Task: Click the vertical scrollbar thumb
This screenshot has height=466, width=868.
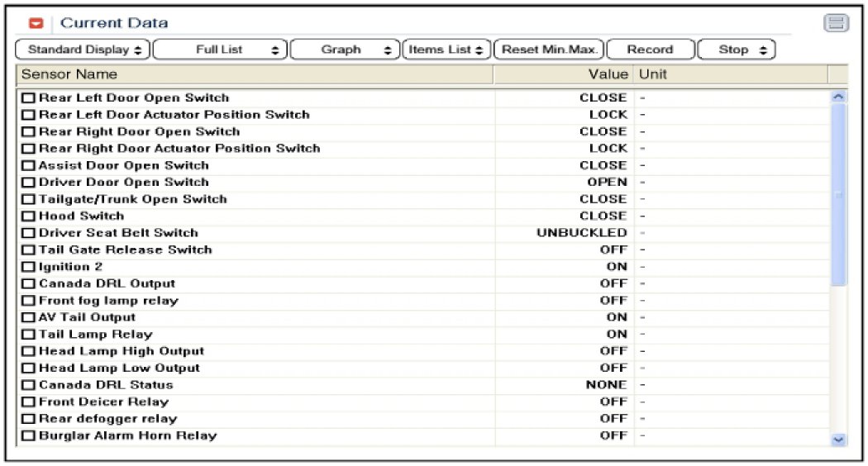Action: tap(839, 195)
